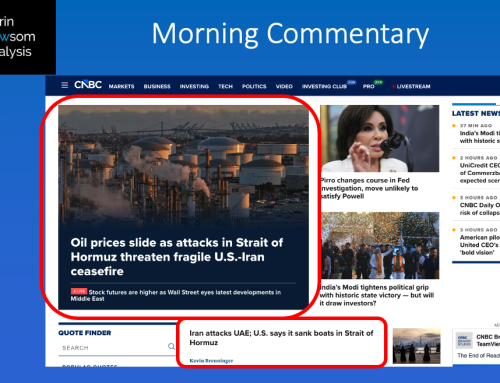Click the 'Quote Finder' heading text
This screenshot has width=500, height=383.
pyautogui.click(x=85, y=333)
